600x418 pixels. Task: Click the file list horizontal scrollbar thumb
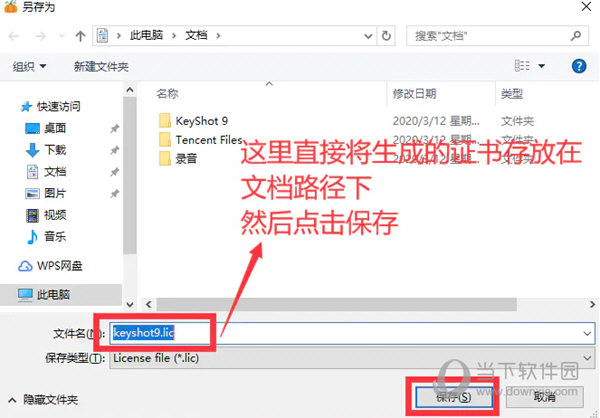[336, 305]
